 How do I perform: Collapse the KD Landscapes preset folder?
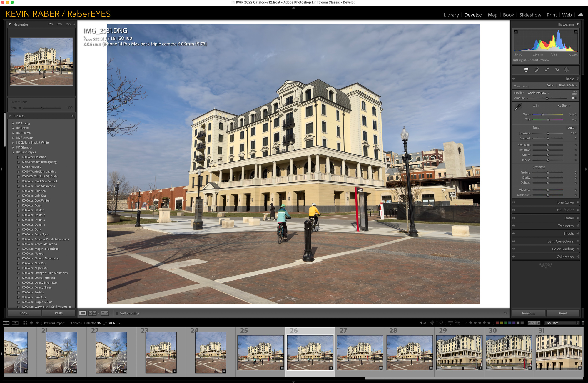pyautogui.click(x=13, y=152)
